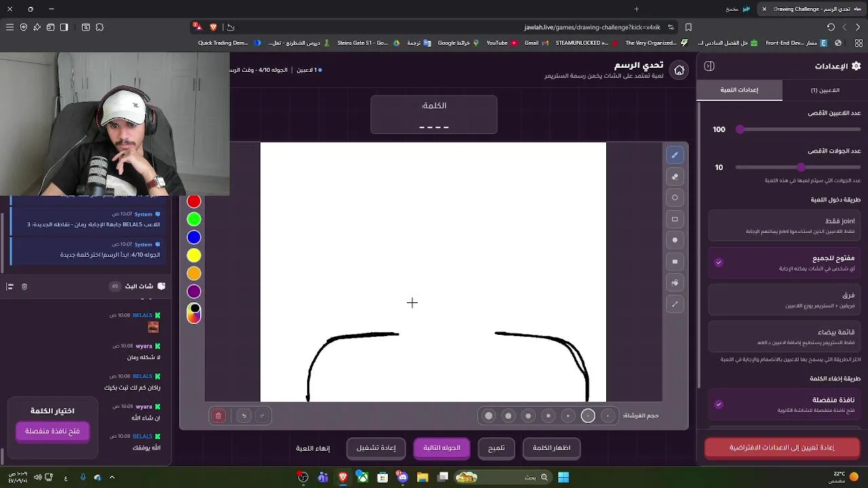Undo the last drawing stroke
Viewport: 868px width, 488px height.
coord(244,415)
